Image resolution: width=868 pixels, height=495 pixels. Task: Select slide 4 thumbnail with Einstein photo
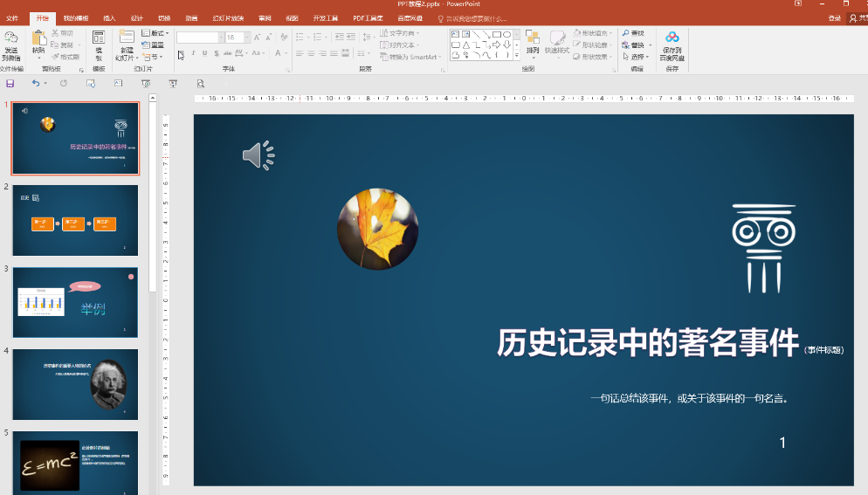click(x=75, y=384)
